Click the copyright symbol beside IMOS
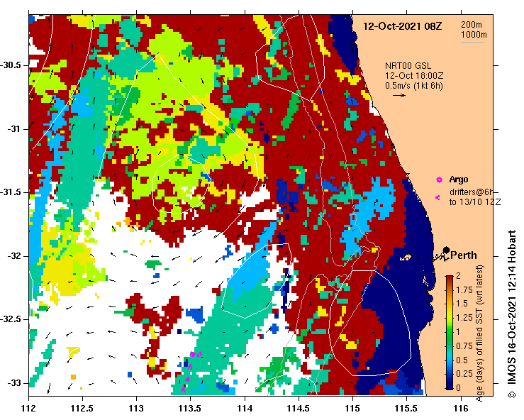Viewport: 524px width, 420px height. (x=512, y=394)
